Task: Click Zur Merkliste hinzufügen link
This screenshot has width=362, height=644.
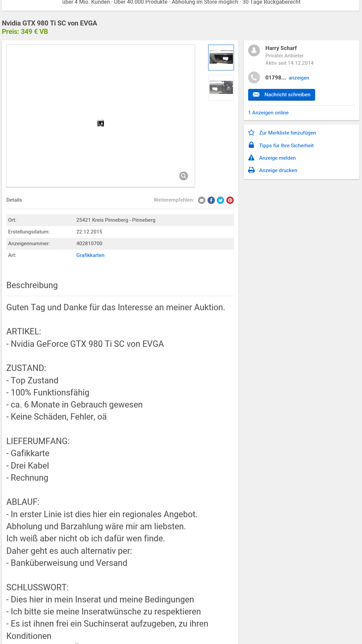Action: point(288,133)
